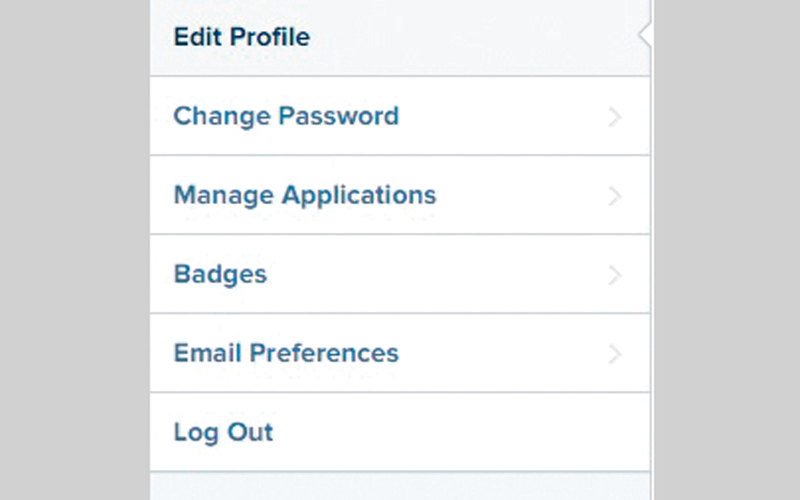
Task: Open Email Preferences
Action: pyautogui.click(x=286, y=353)
